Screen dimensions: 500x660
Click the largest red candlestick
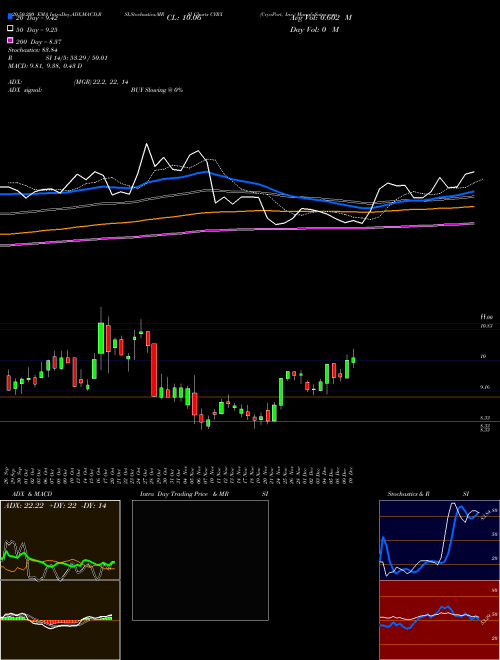tap(154, 370)
